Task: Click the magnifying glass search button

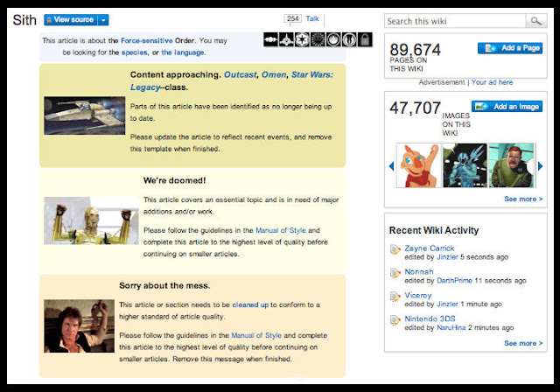Action: point(535,21)
